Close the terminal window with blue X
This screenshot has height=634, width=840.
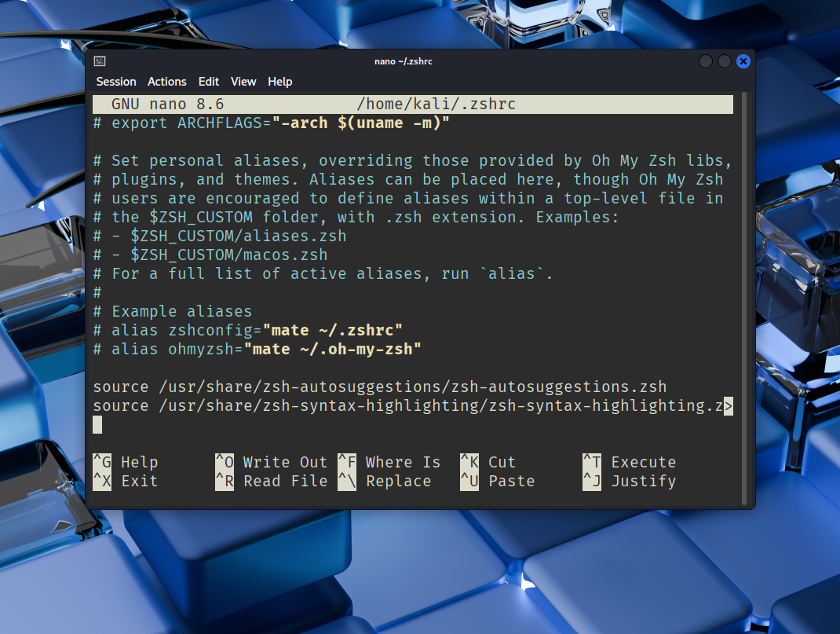point(743,61)
